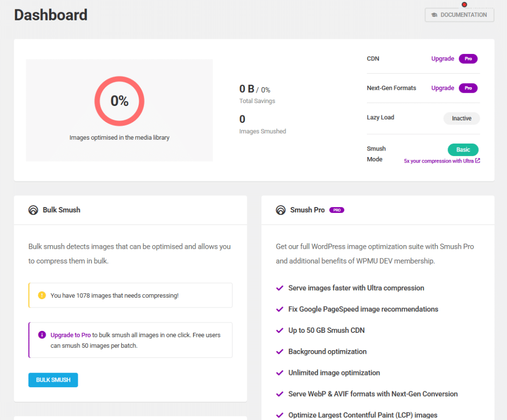Click the Smush Pro header icon
Viewport: 507px width, 420px height.
coord(281,210)
